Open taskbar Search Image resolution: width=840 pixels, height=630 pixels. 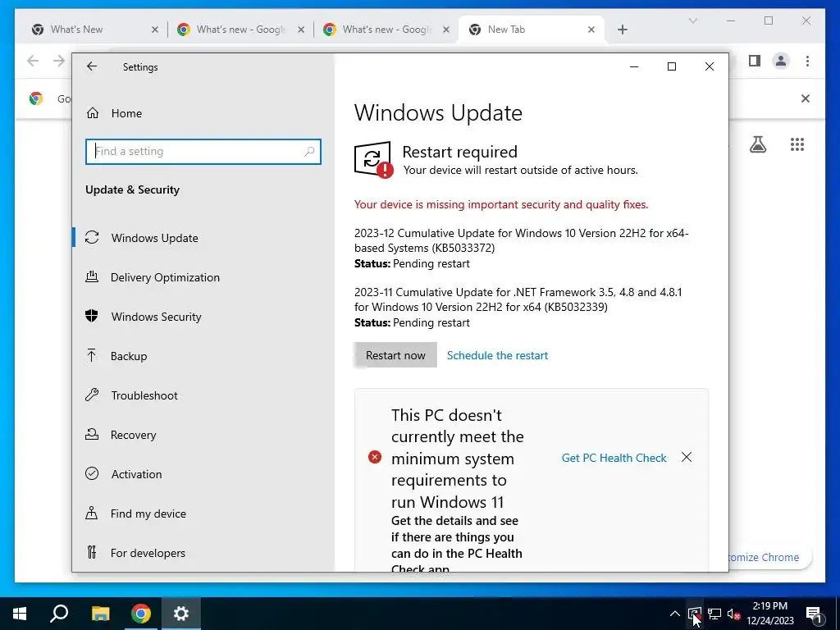(59, 614)
